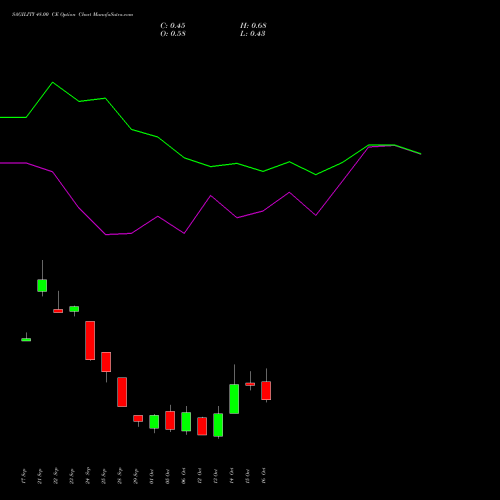This screenshot has width=500, height=500.
Task: Select the 17 Sep date label
Action: (x=24, y=476)
